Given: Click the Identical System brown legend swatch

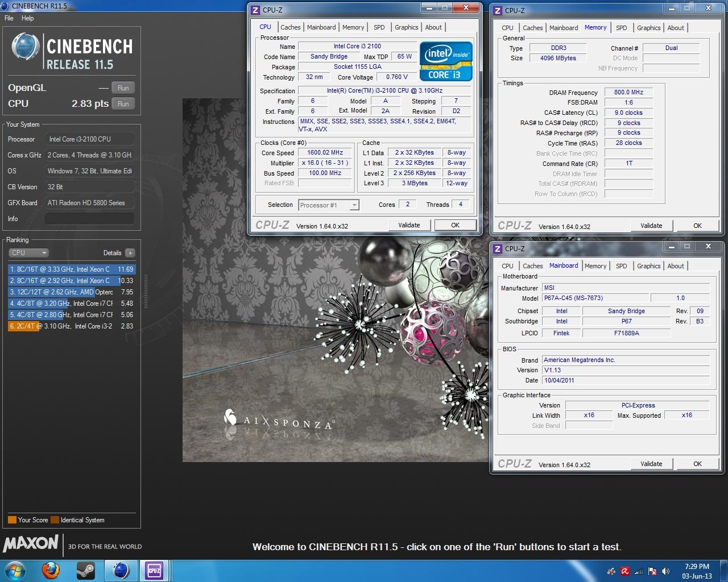Looking at the screenshot, I should click(x=55, y=520).
